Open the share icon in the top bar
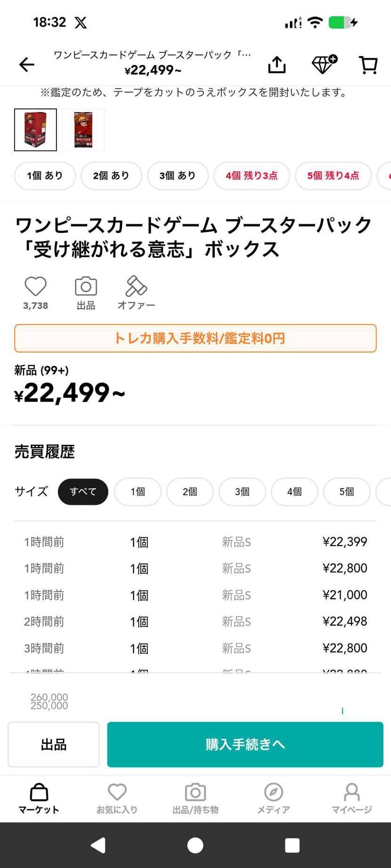The height and width of the screenshot is (868, 391). (277, 64)
